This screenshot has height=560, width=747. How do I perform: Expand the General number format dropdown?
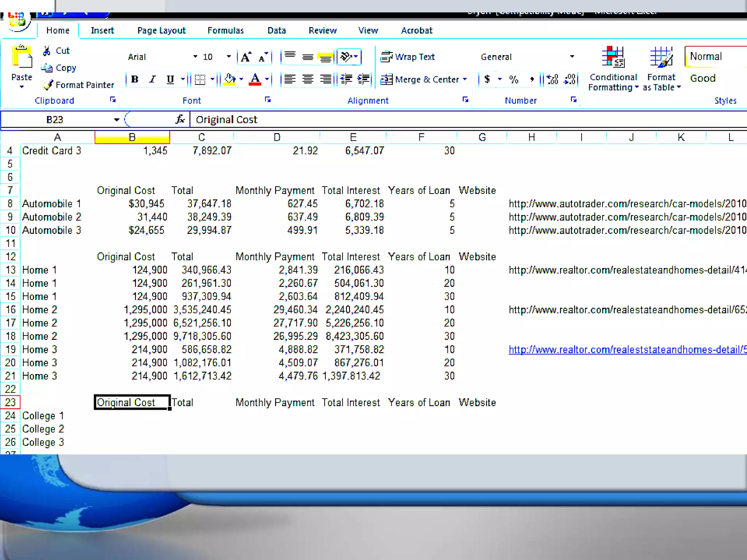pyautogui.click(x=572, y=57)
